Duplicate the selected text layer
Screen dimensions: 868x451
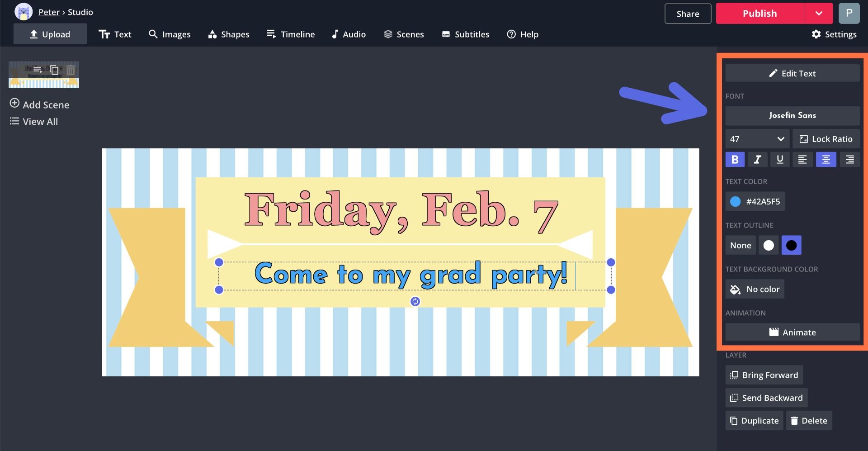click(x=754, y=421)
